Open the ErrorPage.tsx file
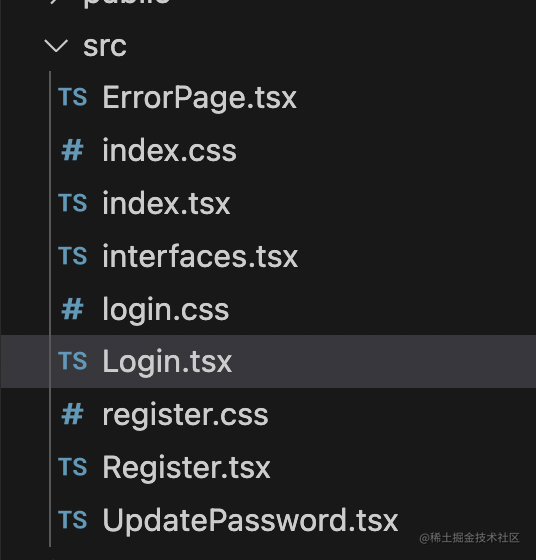 [200, 98]
